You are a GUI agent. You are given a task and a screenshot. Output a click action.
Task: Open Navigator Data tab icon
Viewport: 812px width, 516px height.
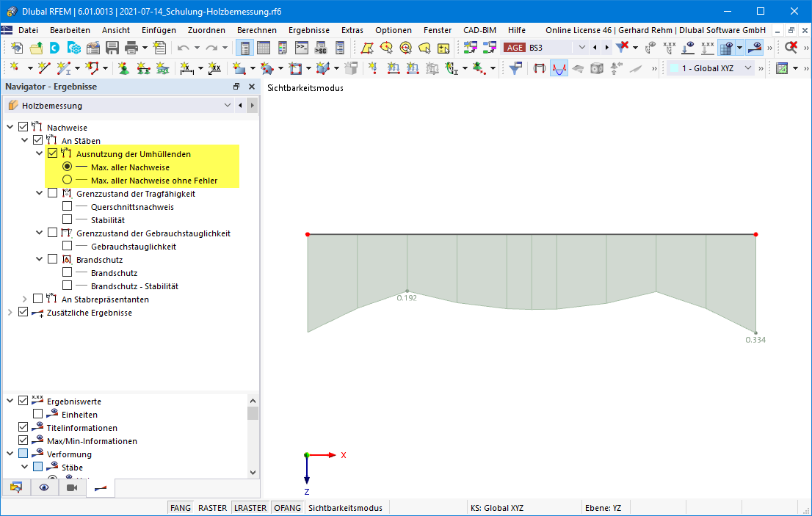click(16, 487)
